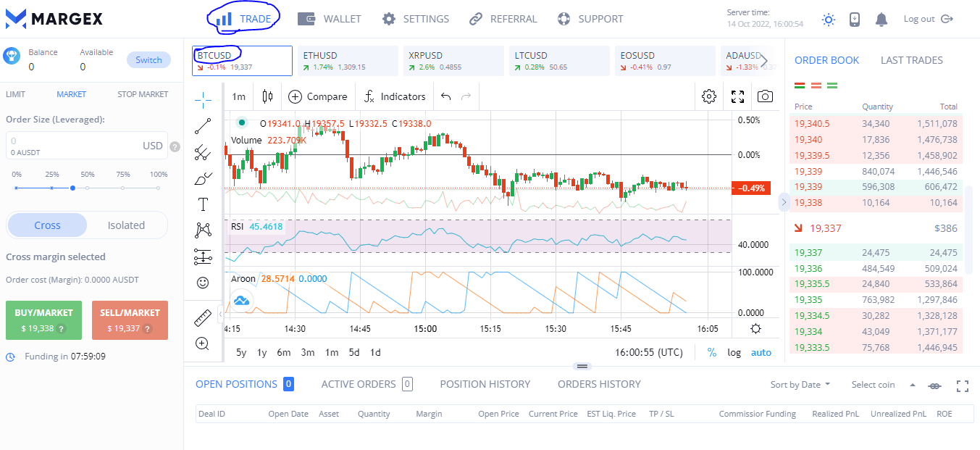
Task: Select the ruler measure tool
Action: coord(204,317)
